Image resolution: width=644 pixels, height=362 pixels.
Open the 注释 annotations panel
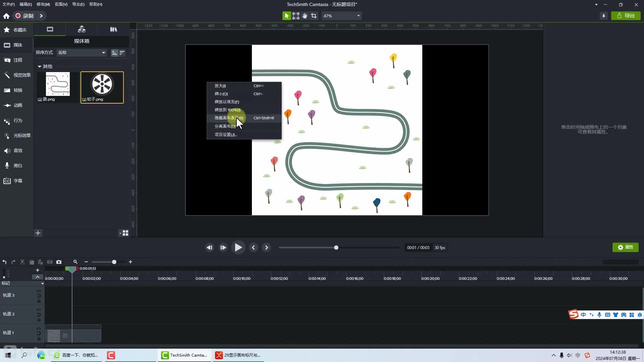(16, 60)
